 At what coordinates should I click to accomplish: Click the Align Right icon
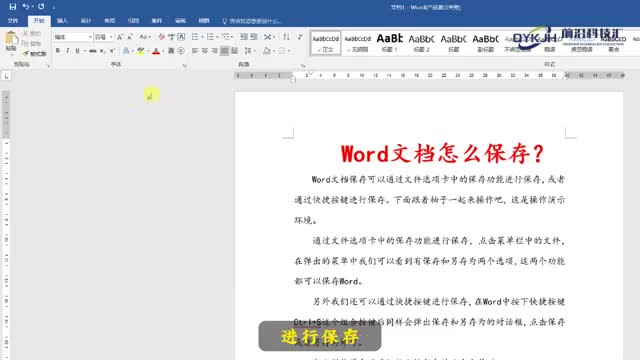[215, 51]
